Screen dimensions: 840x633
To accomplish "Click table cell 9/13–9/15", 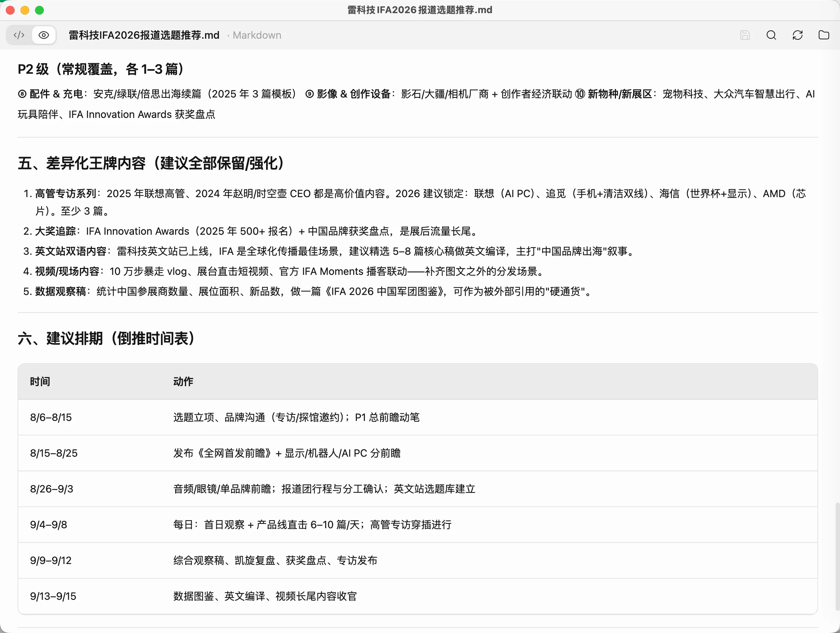I will coord(53,596).
